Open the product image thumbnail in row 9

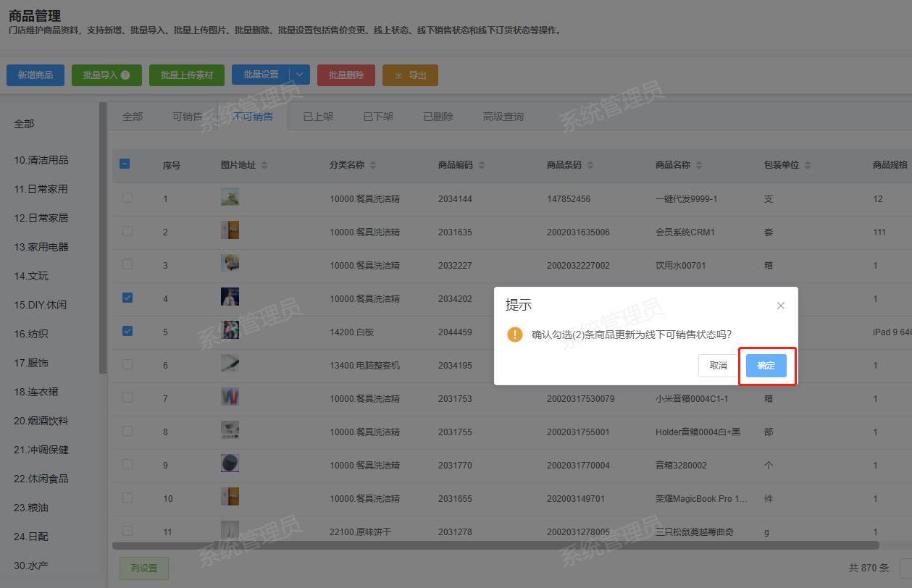coord(230,463)
